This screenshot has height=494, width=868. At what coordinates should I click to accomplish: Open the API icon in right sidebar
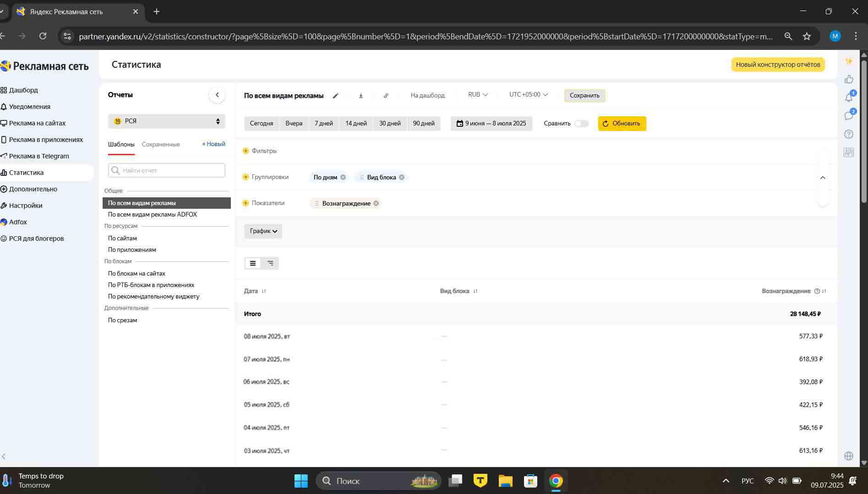pyautogui.click(x=848, y=152)
